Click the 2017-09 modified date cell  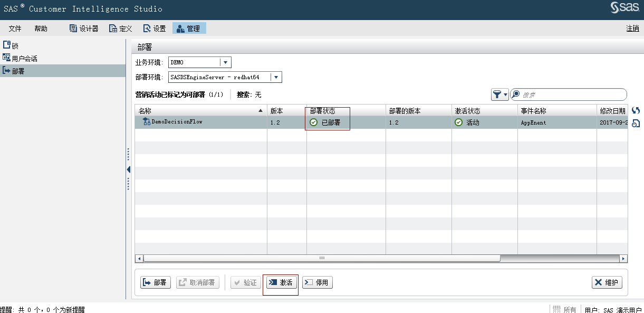click(x=612, y=122)
